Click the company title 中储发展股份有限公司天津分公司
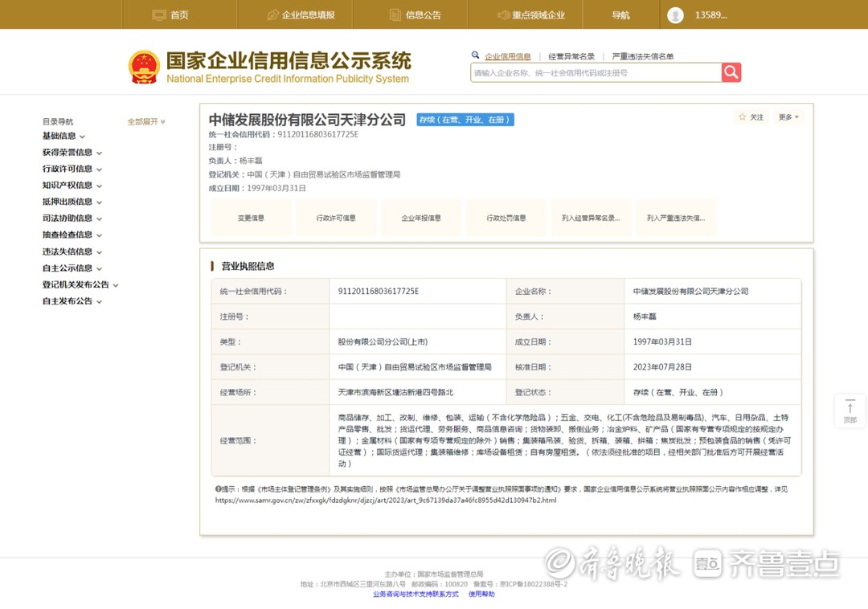Screen dimensions: 868x609 click(307, 120)
